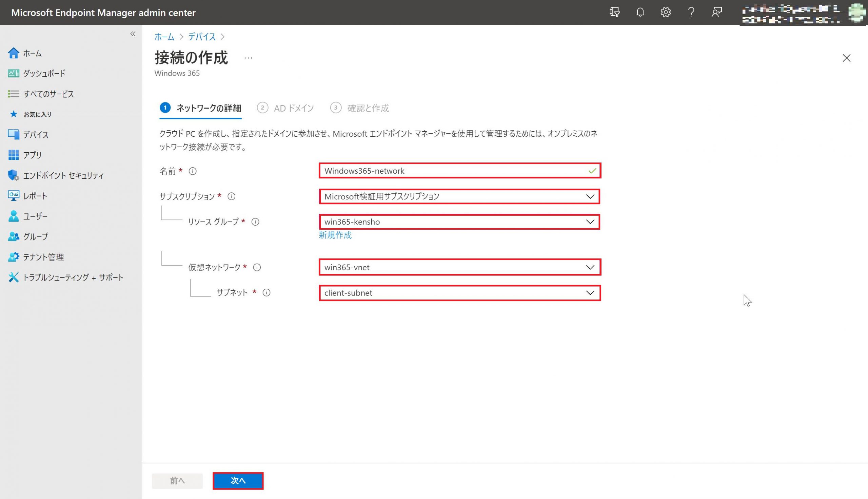Open directory and subscription filter icon

tap(614, 12)
